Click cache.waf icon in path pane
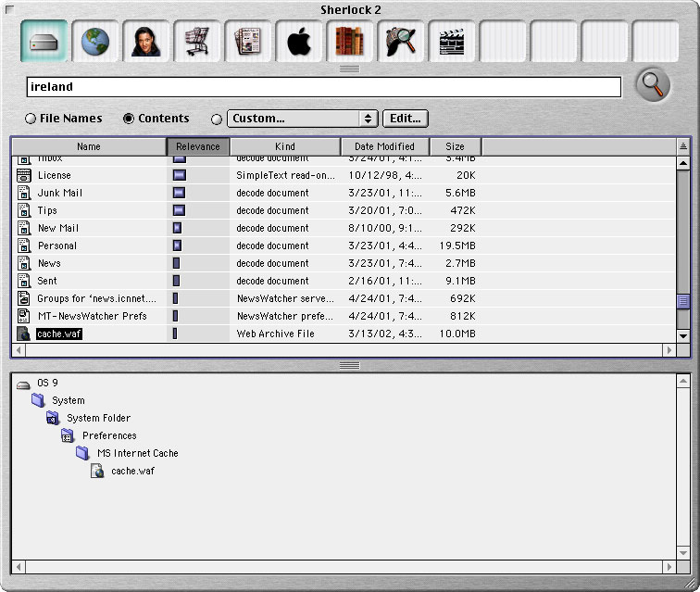 point(97,471)
